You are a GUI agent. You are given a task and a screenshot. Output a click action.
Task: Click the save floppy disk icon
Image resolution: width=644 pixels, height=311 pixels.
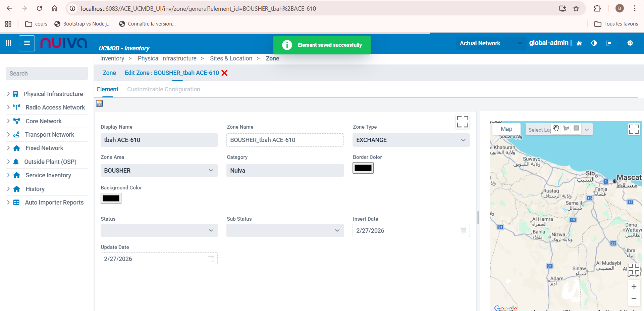click(99, 103)
